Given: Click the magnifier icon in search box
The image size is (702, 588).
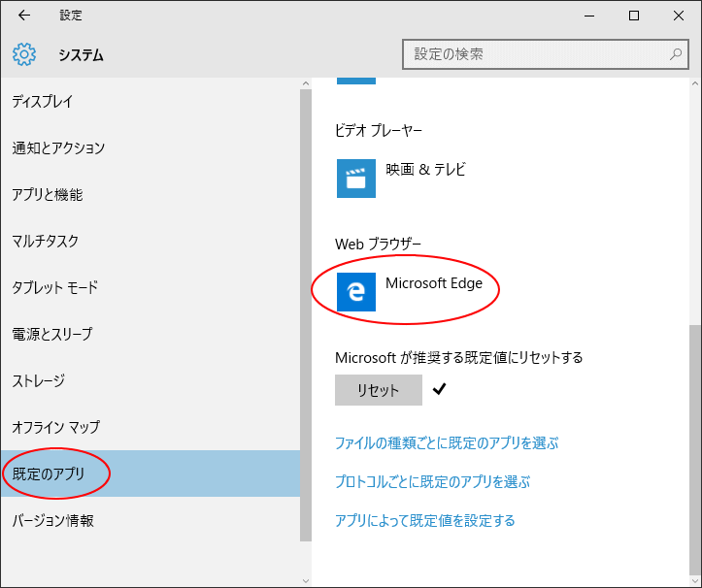Looking at the screenshot, I should [x=676, y=54].
